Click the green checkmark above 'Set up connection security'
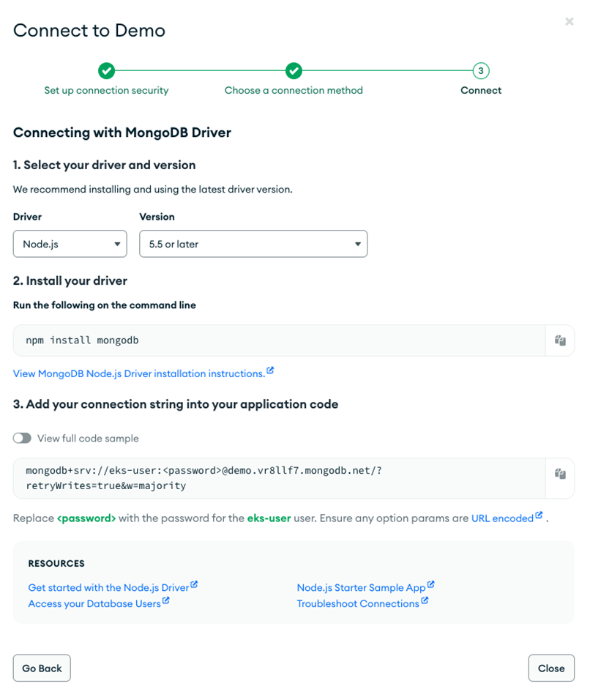The image size is (590, 700). [106, 71]
